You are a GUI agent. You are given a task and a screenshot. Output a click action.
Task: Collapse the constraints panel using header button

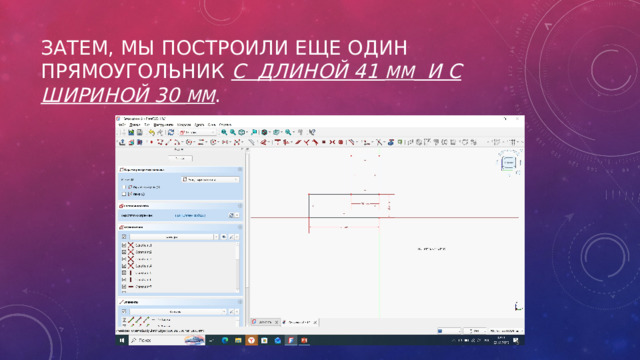240,227
